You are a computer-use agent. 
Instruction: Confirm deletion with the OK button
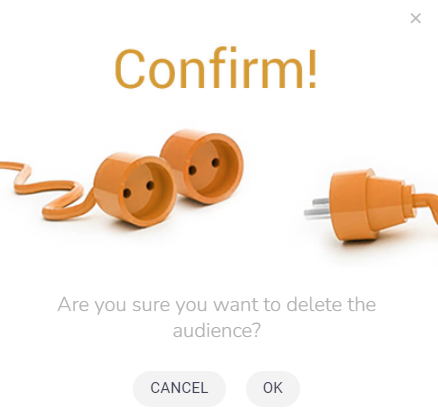pos(273,388)
